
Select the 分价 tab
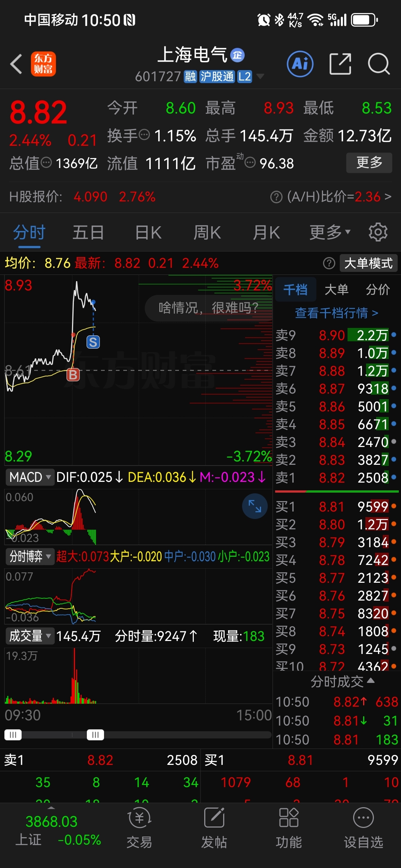tap(378, 289)
